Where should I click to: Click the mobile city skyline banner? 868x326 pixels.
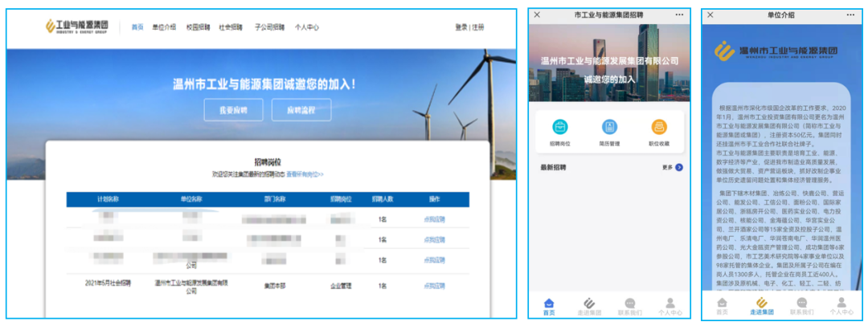609,63
